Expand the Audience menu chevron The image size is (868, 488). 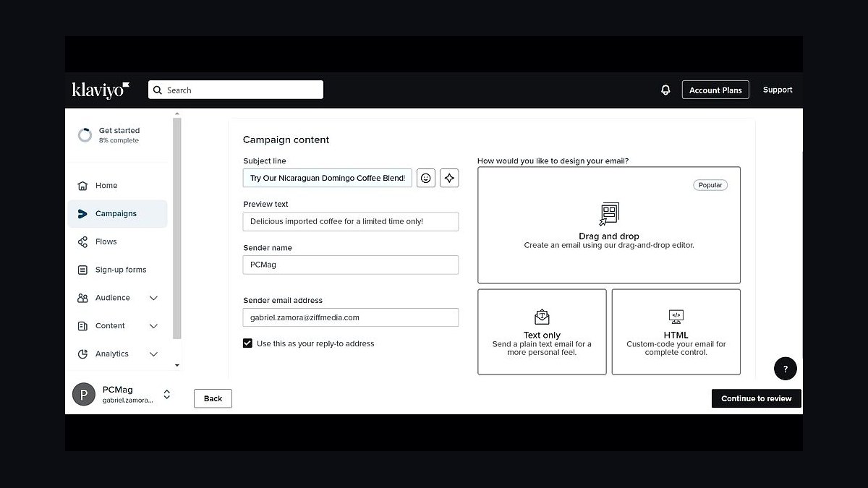point(153,298)
